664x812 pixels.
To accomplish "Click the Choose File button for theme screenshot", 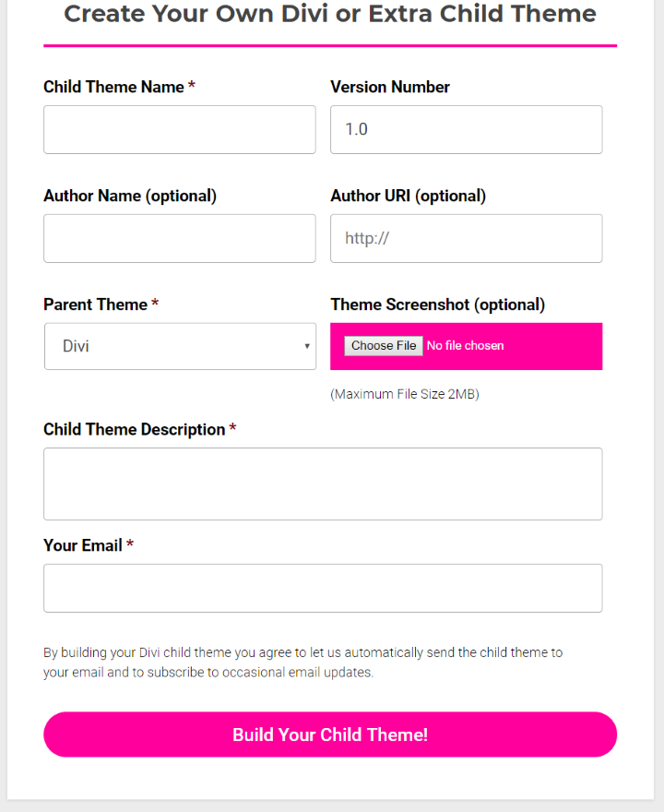I will pos(383,345).
